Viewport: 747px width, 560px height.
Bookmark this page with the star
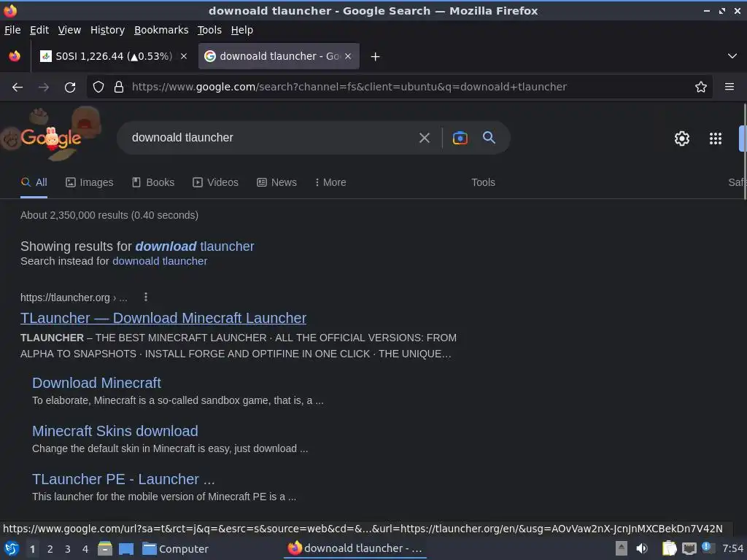[x=701, y=87]
